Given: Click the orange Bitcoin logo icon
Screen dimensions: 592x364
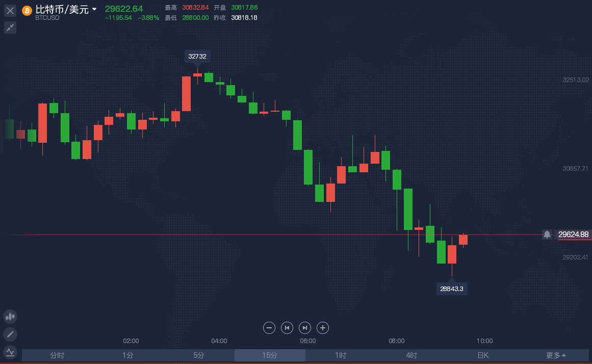Looking at the screenshot, I should (x=27, y=11).
